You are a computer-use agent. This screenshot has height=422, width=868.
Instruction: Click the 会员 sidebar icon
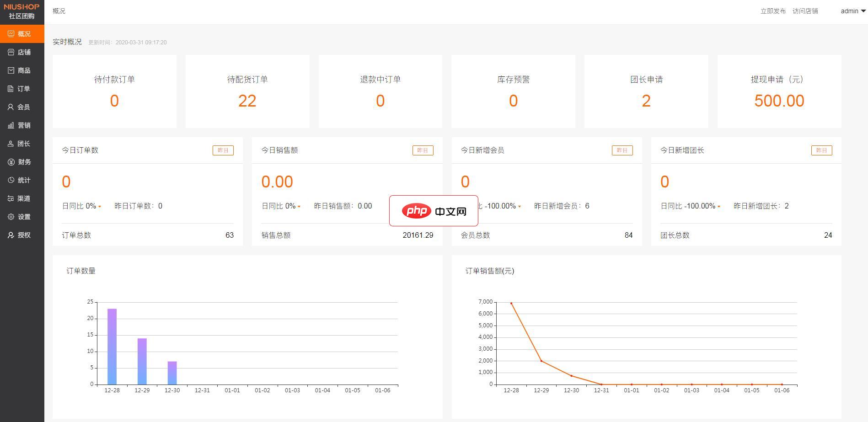pyautogui.click(x=21, y=107)
